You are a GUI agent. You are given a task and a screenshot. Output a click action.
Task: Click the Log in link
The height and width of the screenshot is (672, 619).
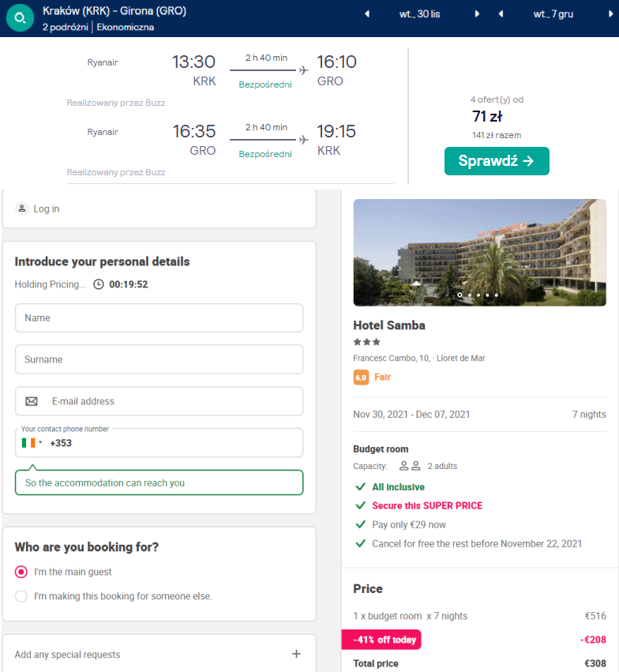pyautogui.click(x=47, y=208)
